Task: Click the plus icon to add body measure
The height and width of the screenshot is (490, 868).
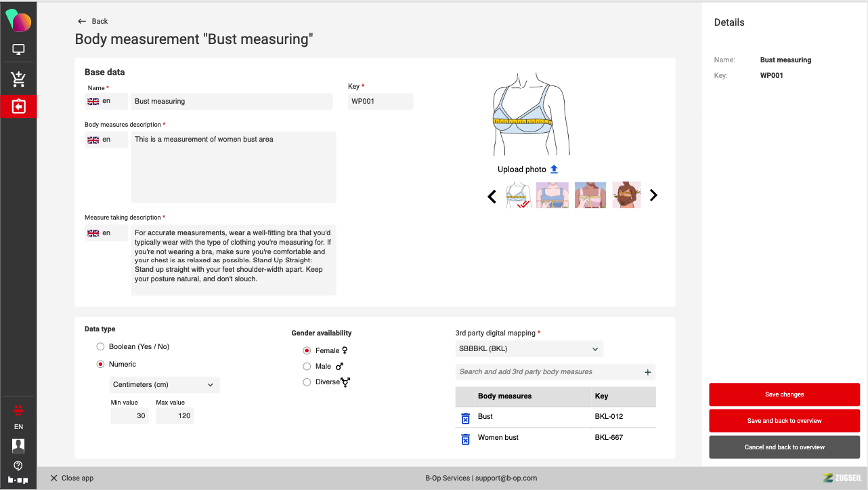Action: pos(647,372)
